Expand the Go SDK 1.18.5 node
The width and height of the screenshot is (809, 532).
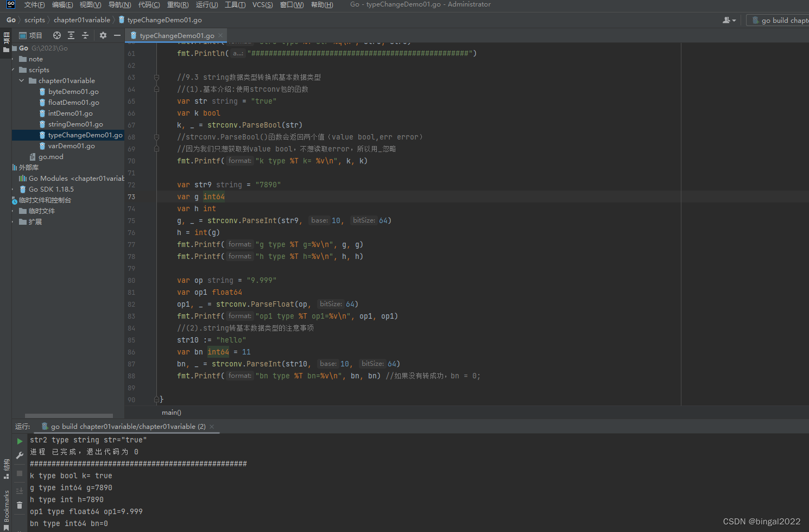(13, 189)
